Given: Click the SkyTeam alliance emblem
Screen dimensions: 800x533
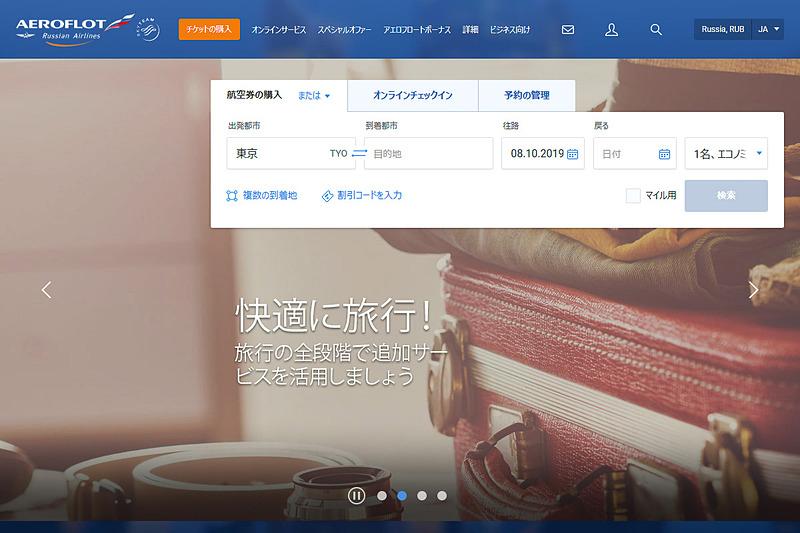Looking at the screenshot, I should (148, 30).
